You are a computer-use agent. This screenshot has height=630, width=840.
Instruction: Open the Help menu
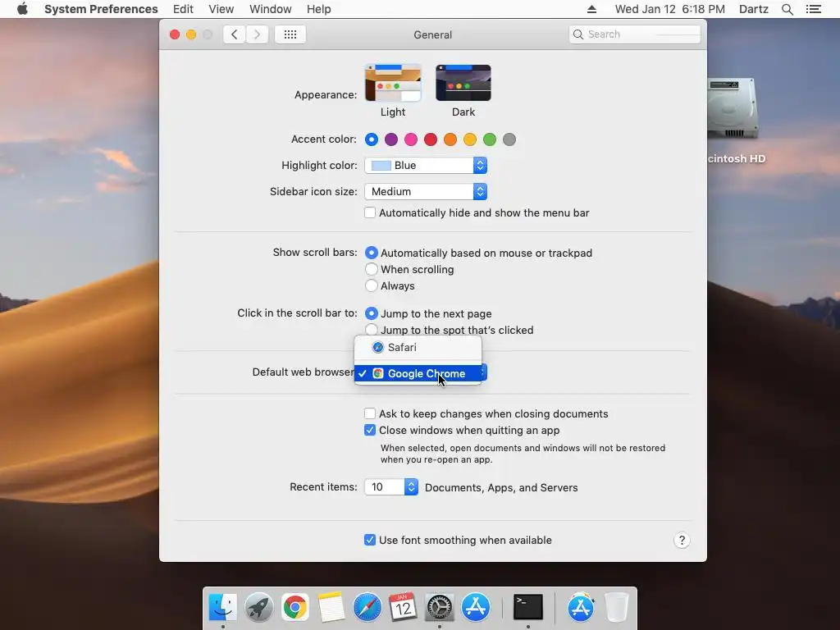pos(319,9)
